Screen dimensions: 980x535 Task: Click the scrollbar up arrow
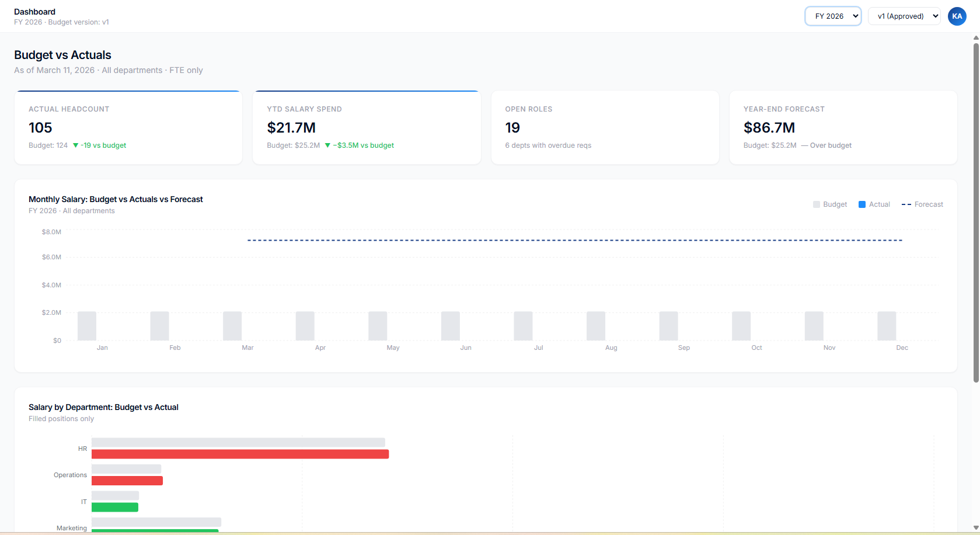975,36
